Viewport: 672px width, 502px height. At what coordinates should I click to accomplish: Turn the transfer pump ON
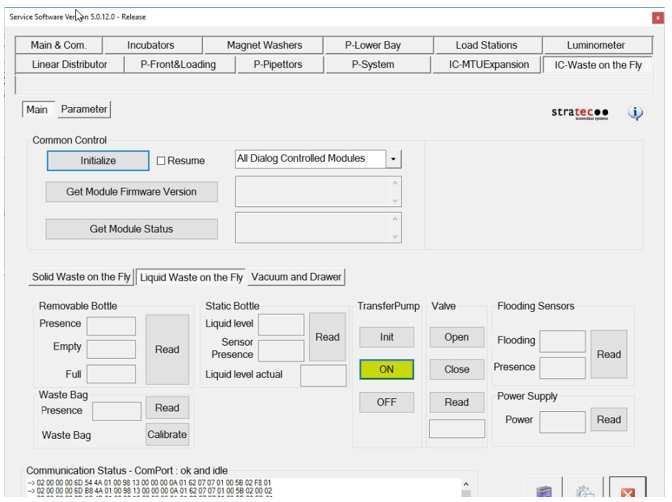tap(387, 370)
